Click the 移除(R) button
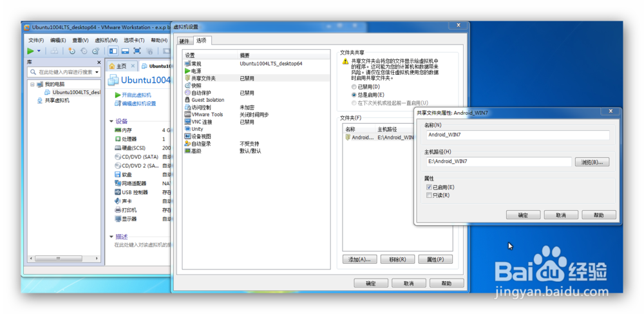The image size is (644, 314). coord(397,259)
